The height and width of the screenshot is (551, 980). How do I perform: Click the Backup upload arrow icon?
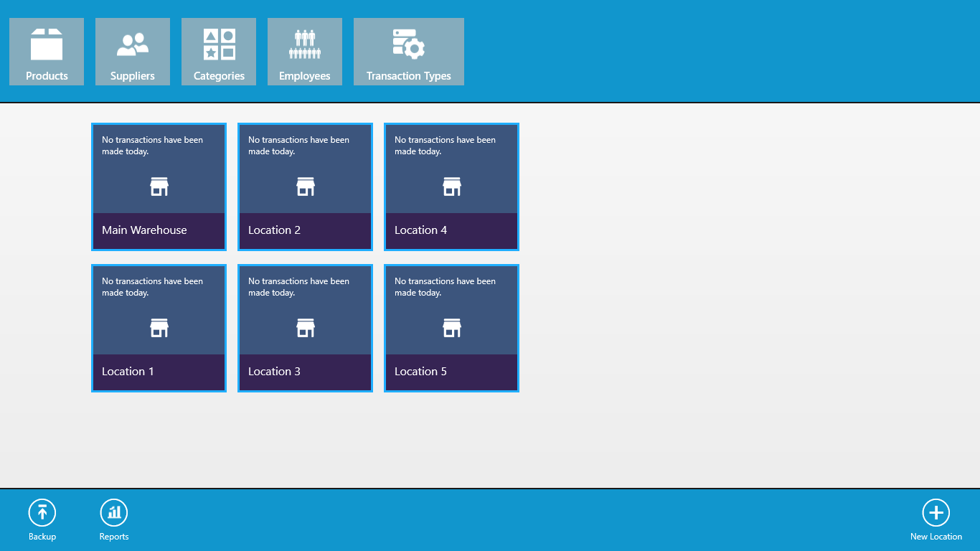coord(42,513)
